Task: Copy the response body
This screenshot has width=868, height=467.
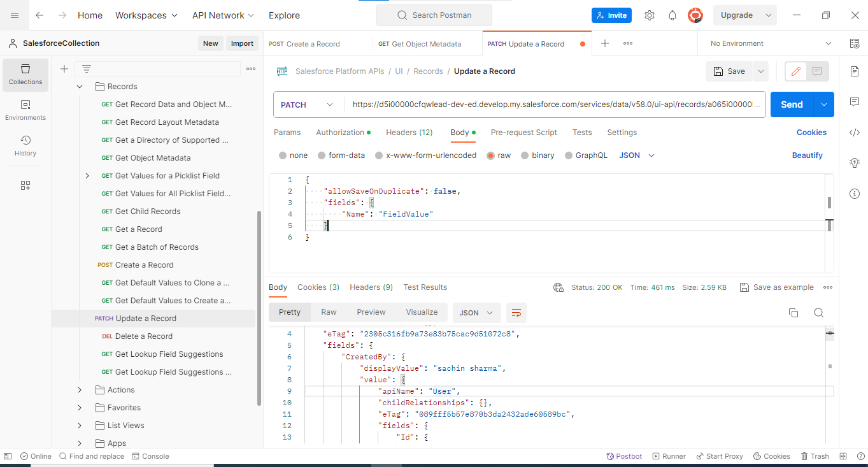Action: (x=793, y=313)
